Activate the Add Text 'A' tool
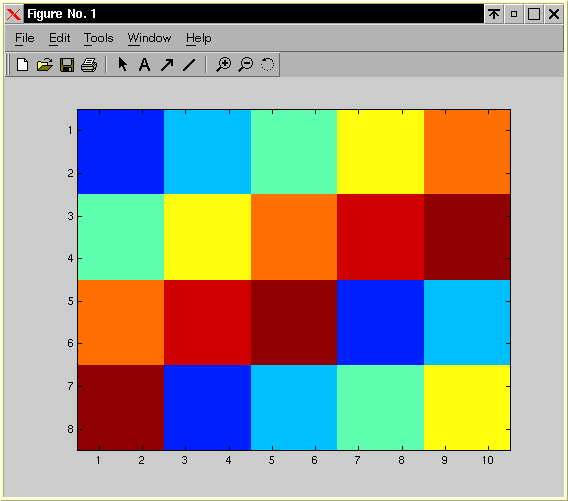Viewport: 568px width, 501px height. point(145,65)
